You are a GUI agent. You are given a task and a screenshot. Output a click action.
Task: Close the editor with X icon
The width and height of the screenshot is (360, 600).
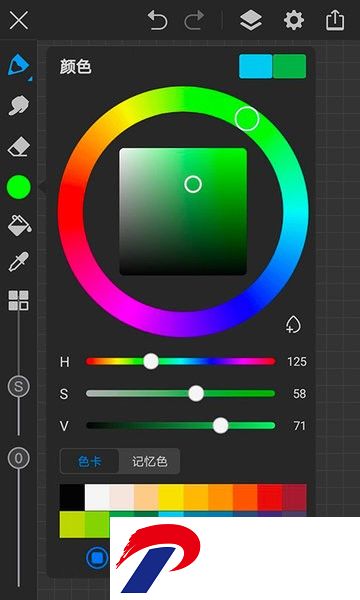(19, 20)
